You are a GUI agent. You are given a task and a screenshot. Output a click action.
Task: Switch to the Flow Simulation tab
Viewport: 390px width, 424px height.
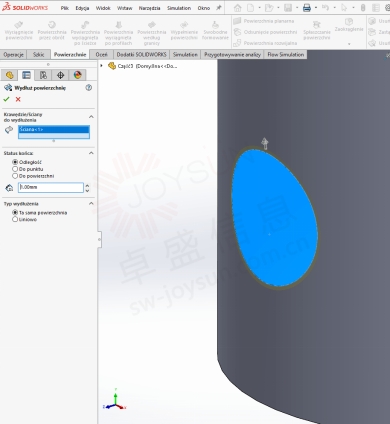(x=286, y=54)
